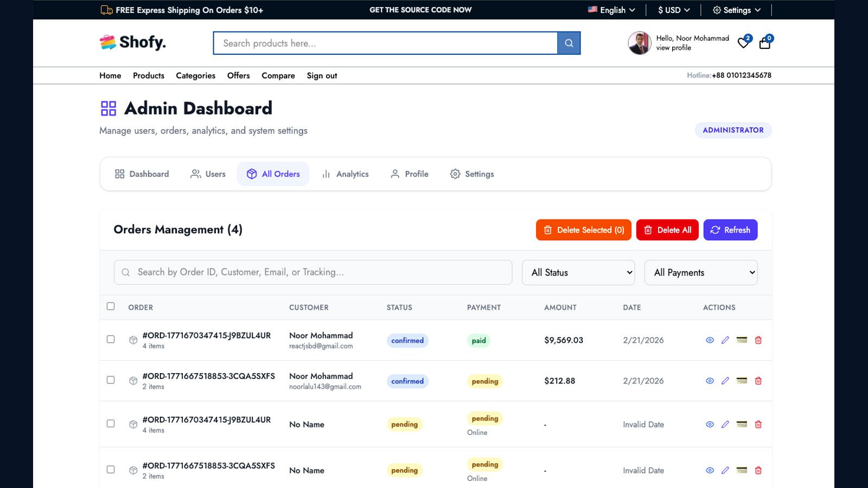Edit the No Name 4 items order
The height and width of the screenshot is (488, 868).
point(725,425)
